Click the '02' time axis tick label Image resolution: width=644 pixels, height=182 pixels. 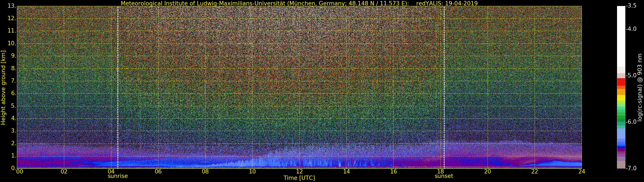(x=64, y=172)
